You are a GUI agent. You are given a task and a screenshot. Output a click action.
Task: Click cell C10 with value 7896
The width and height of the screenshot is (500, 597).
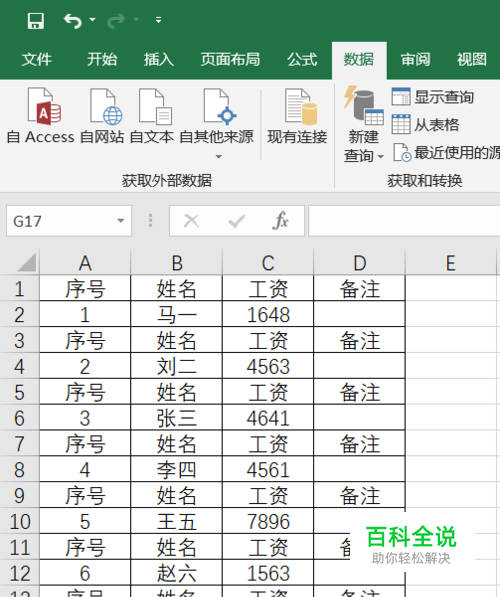[x=268, y=521]
